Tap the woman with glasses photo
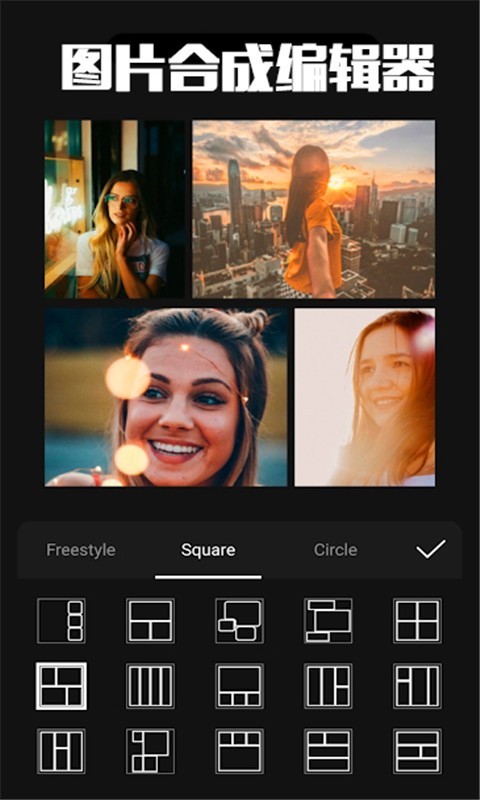Viewport: 480px width, 800px height. (115, 209)
